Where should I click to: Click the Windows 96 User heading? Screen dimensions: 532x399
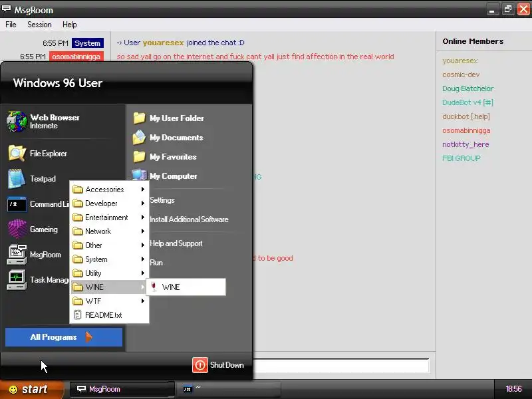pyautogui.click(x=58, y=83)
